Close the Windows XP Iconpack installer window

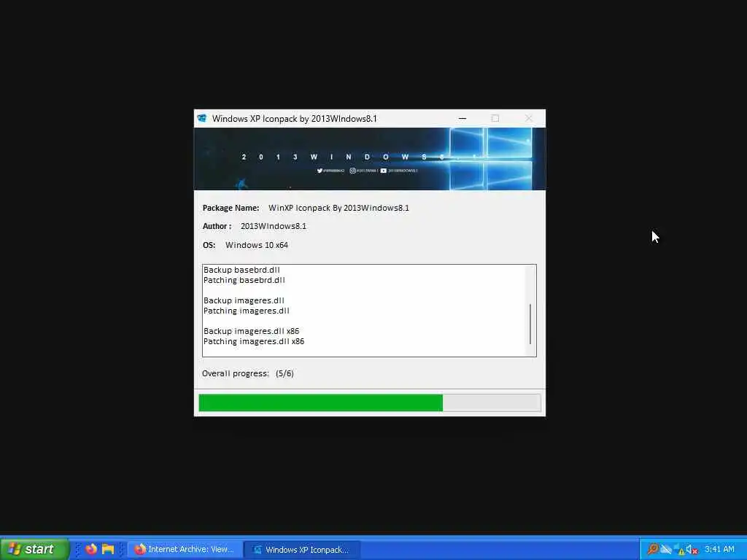pyautogui.click(x=528, y=118)
